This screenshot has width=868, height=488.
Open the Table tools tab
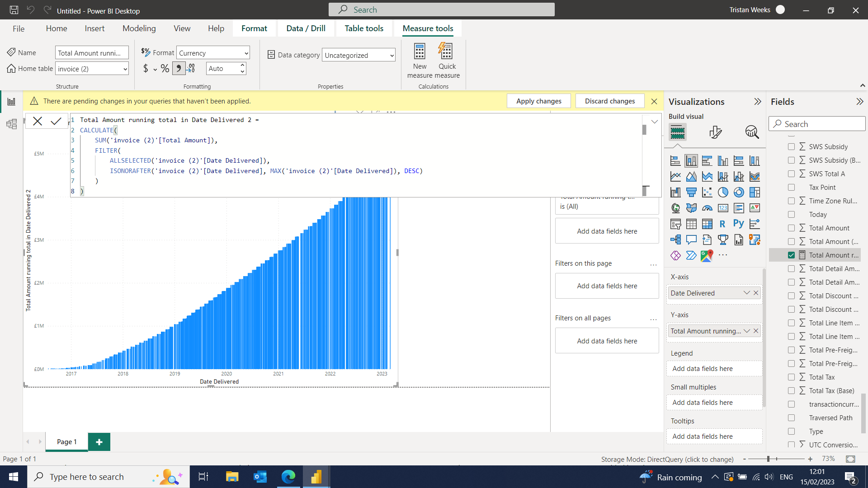(x=364, y=28)
